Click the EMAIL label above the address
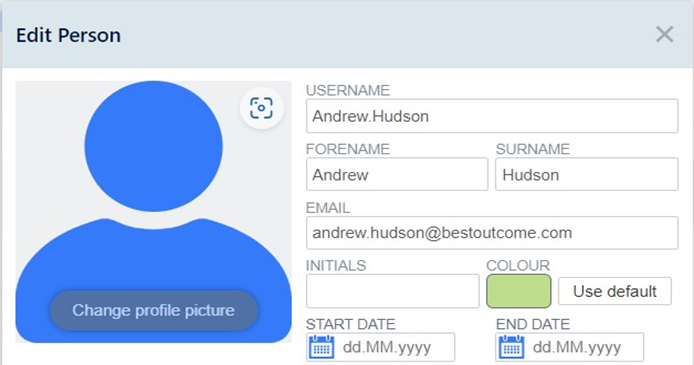The image size is (694, 365). pos(328,207)
